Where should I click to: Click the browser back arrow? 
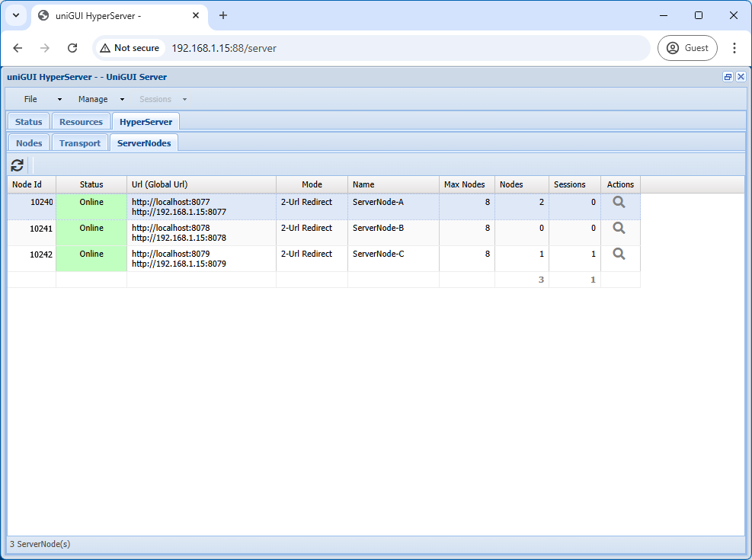click(x=18, y=48)
